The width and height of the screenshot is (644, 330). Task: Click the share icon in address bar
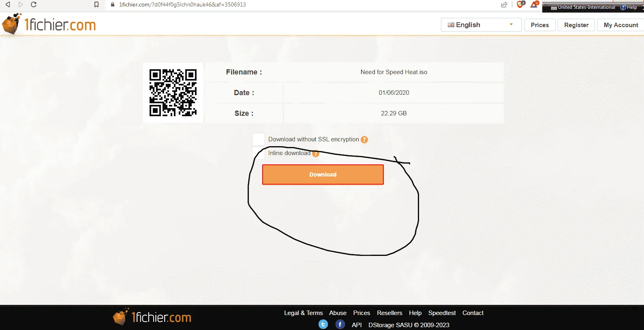pos(504,4)
